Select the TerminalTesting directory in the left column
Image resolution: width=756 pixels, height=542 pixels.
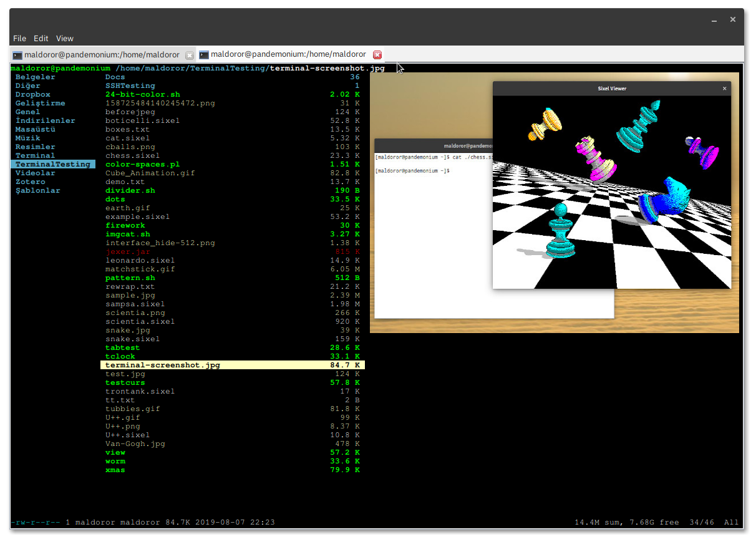(52, 165)
